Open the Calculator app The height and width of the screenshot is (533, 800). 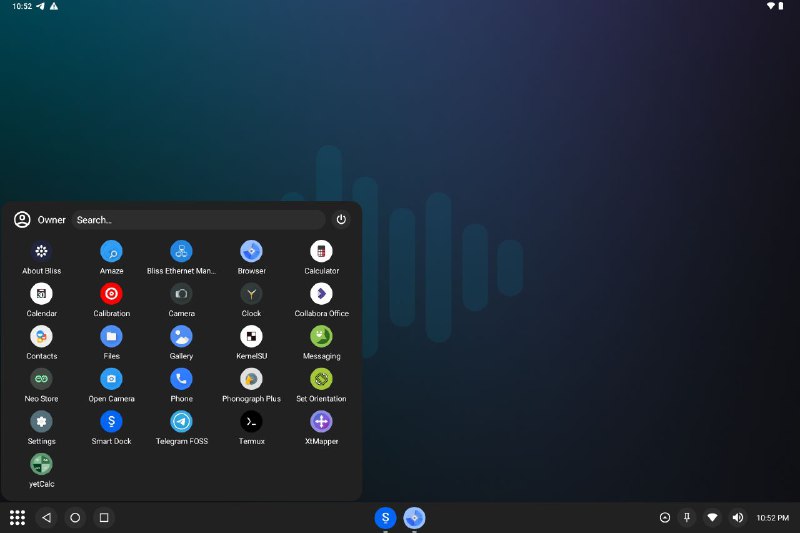(x=321, y=251)
